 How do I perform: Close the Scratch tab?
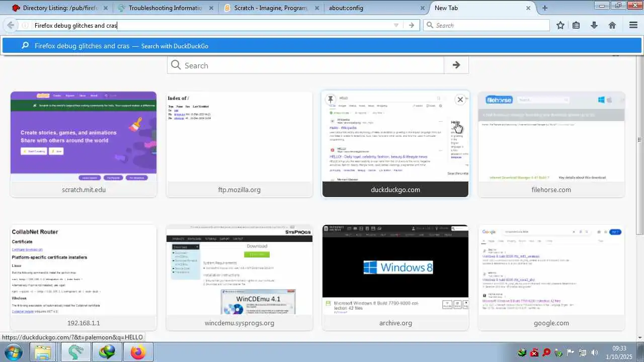point(317,8)
